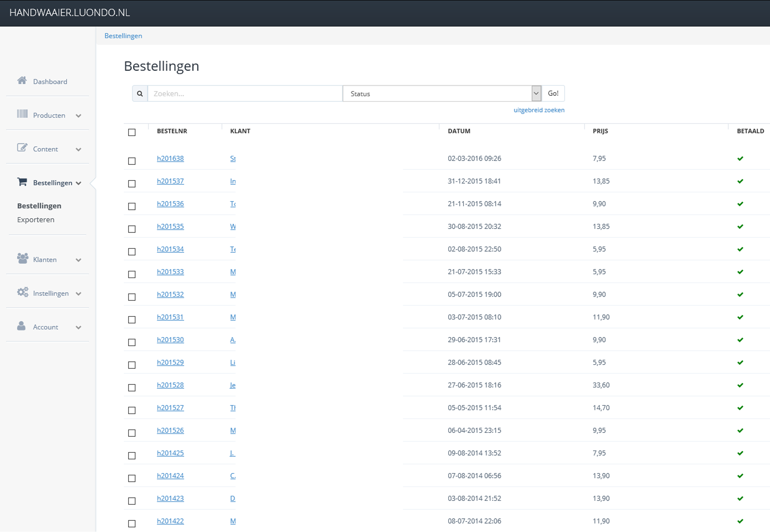Sort by the BESTELNR column header
770x532 pixels.
click(x=172, y=131)
